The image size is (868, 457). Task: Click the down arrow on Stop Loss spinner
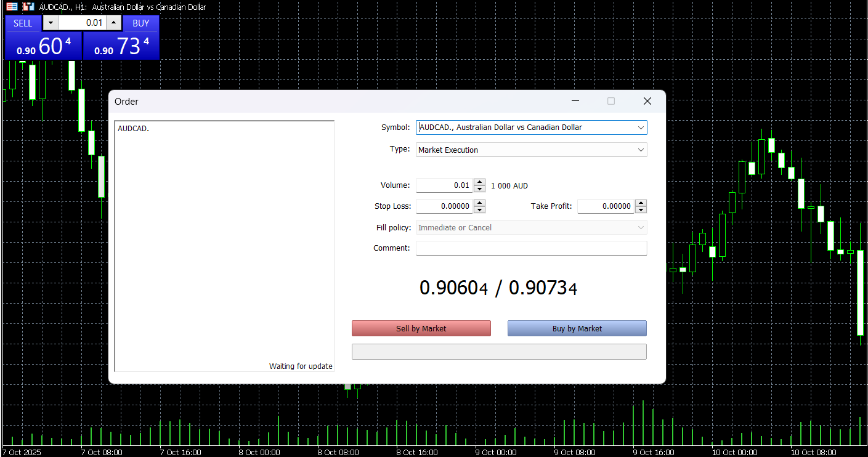(x=480, y=209)
